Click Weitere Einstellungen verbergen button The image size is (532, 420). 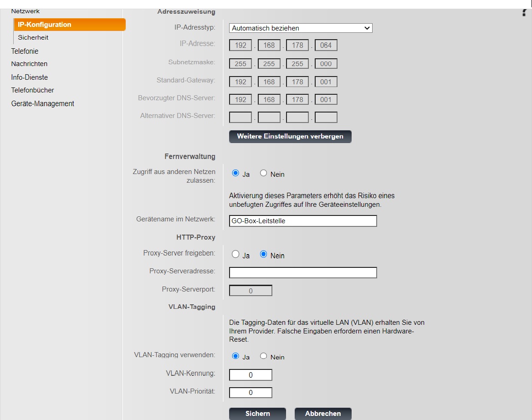point(290,136)
